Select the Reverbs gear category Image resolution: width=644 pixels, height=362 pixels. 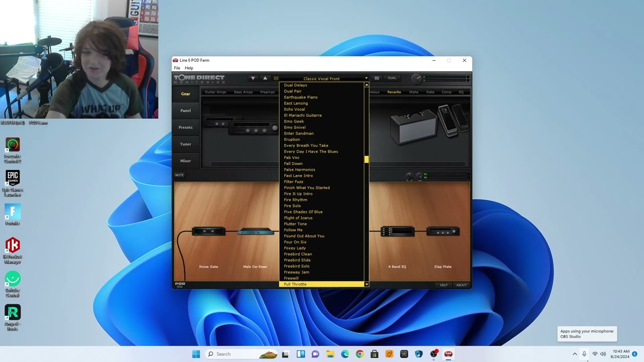(x=394, y=92)
